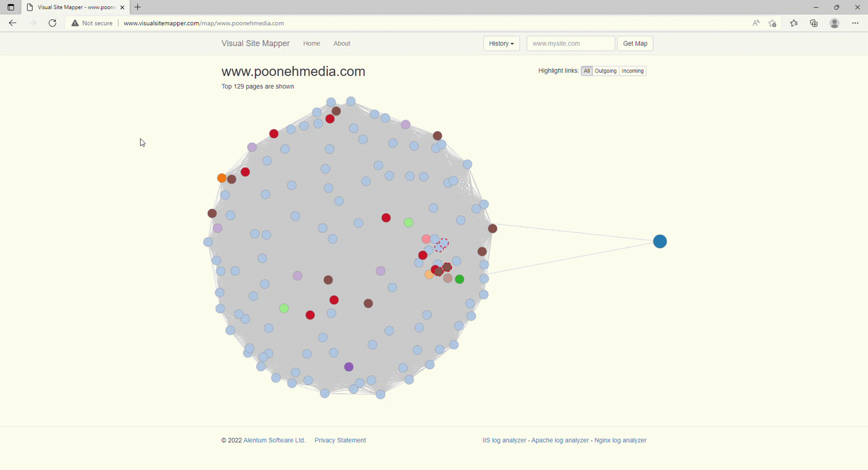Focus the www.mysite.com input field
Image resolution: width=868 pixels, height=470 pixels.
tap(571, 43)
